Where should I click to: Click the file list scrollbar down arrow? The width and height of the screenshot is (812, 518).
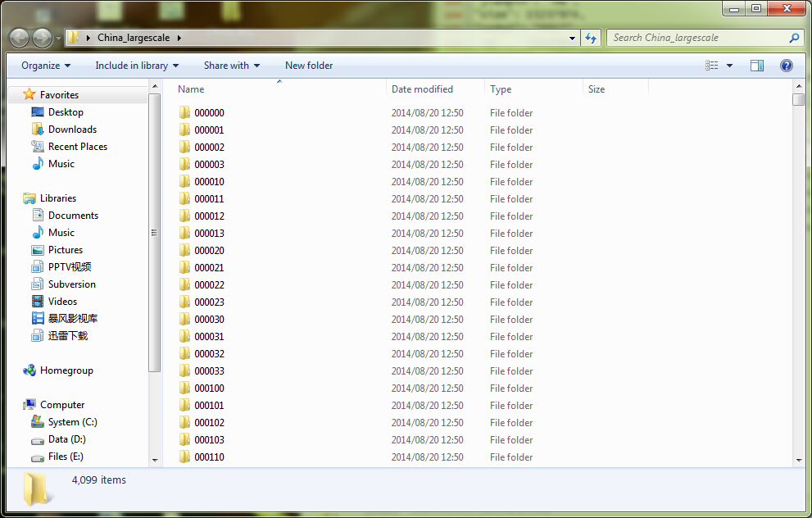coord(799,460)
